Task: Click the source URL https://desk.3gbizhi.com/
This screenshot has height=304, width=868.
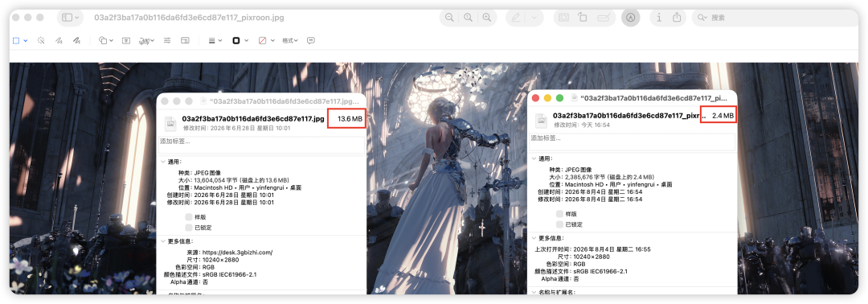Action: [237, 253]
